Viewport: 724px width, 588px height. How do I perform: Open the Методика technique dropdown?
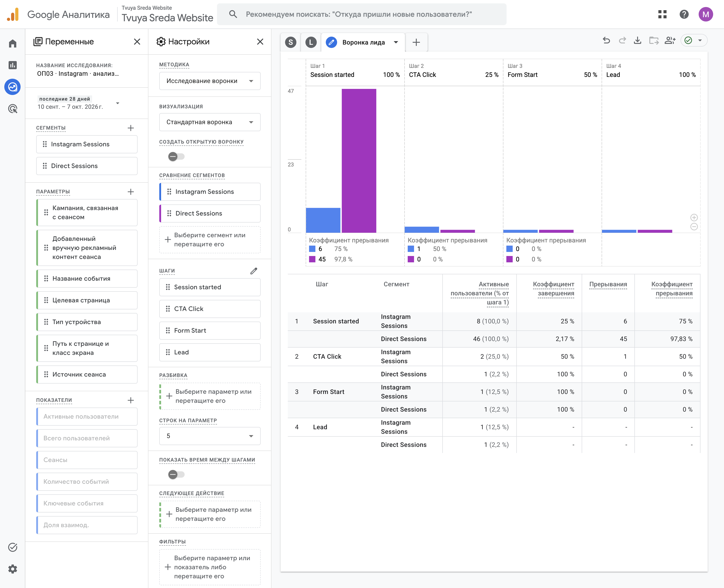(x=210, y=81)
